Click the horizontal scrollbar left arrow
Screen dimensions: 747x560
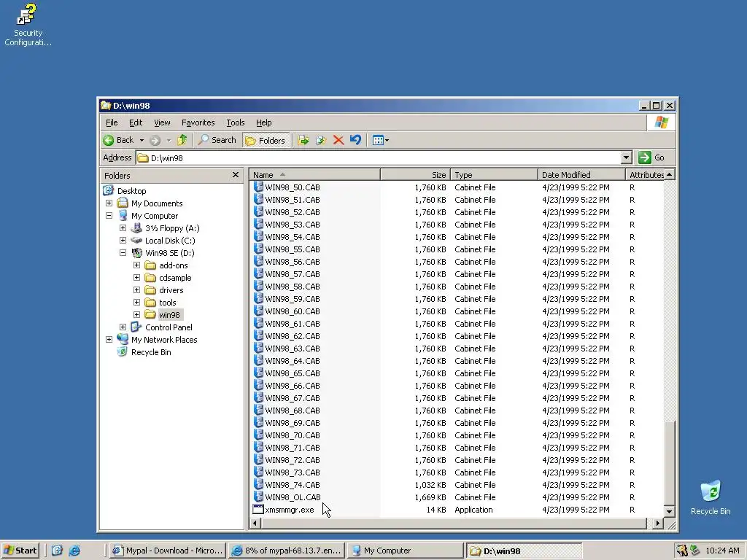point(255,524)
